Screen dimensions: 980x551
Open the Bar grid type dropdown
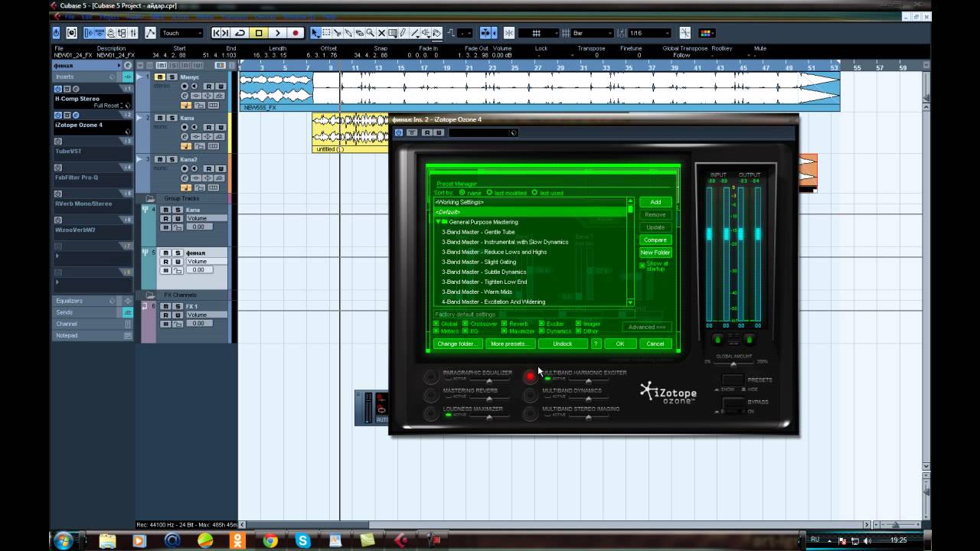(x=592, y=33)
